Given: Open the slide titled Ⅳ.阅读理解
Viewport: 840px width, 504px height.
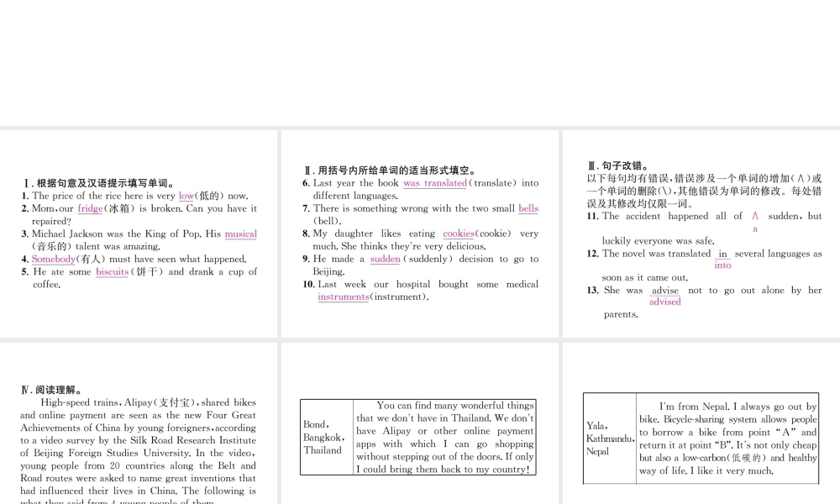Looking at the screenshot, I should click(x=139, y=423).
